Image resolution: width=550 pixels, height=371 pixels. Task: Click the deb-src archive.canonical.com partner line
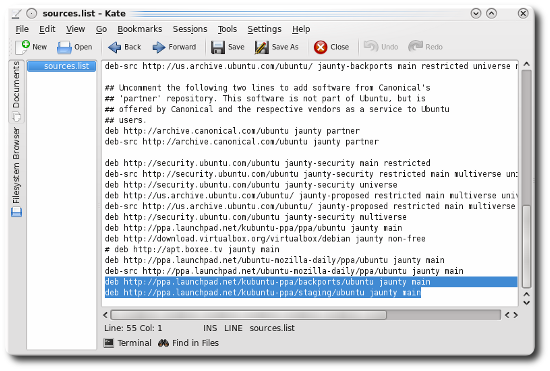242,142
